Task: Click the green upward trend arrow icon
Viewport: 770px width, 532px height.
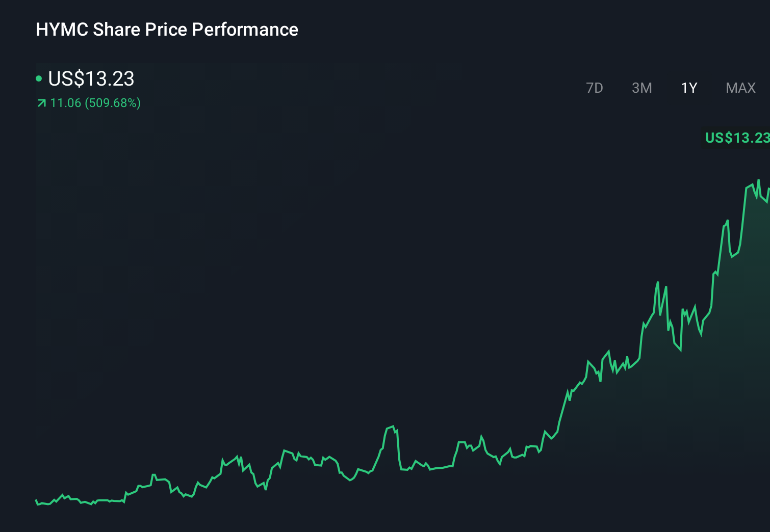Action: (41, 103)
